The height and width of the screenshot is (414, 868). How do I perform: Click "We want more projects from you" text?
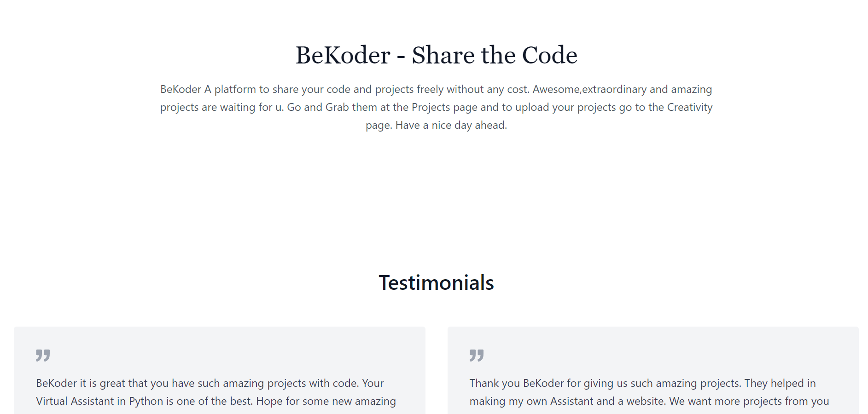coord(749,401)
